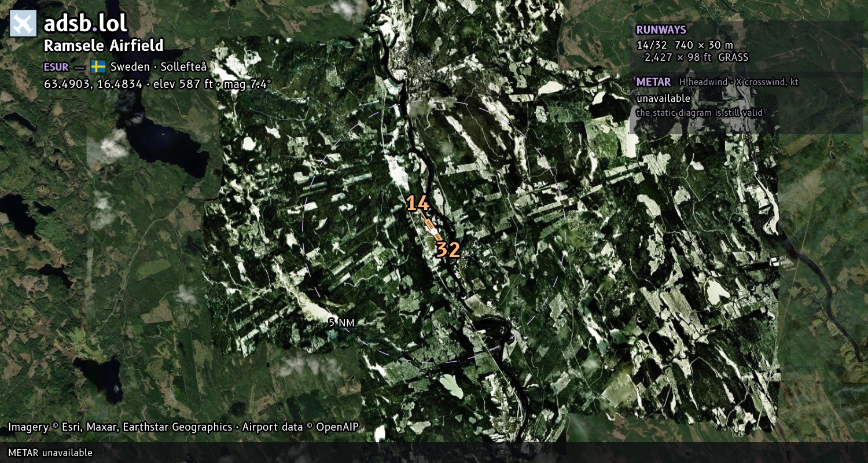Click the METAR panel heading
This screenshot has width=868, height=463.
point(653,82)
